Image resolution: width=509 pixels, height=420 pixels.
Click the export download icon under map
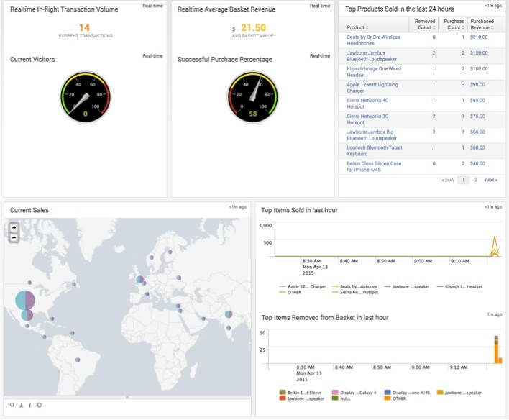point(21,405)
